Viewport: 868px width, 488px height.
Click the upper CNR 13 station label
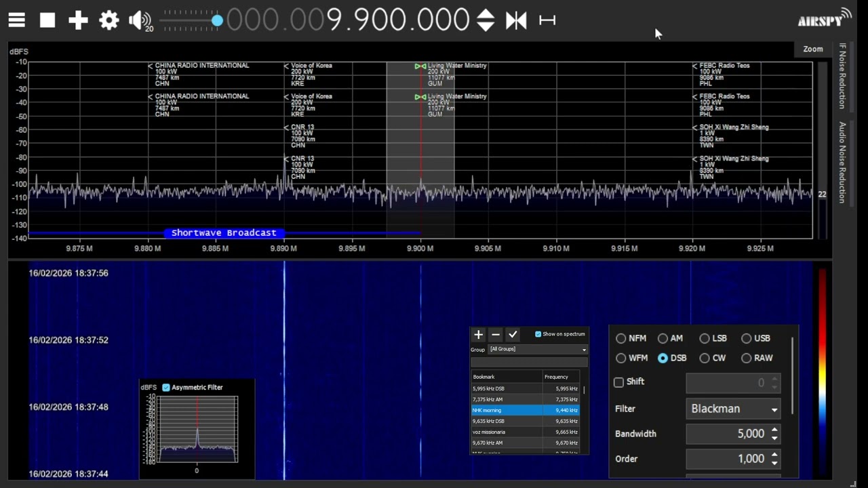[x=302, y=127]
